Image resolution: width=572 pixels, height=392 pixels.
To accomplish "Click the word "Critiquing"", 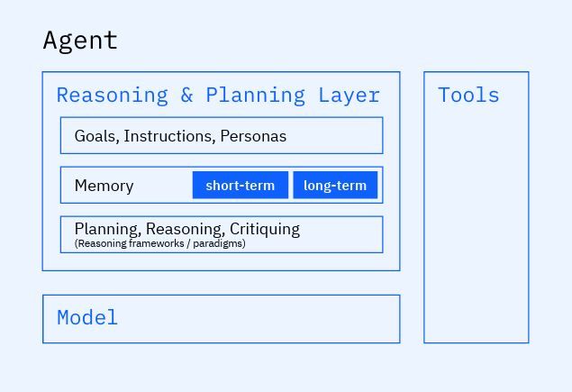I will coord(265,229).
